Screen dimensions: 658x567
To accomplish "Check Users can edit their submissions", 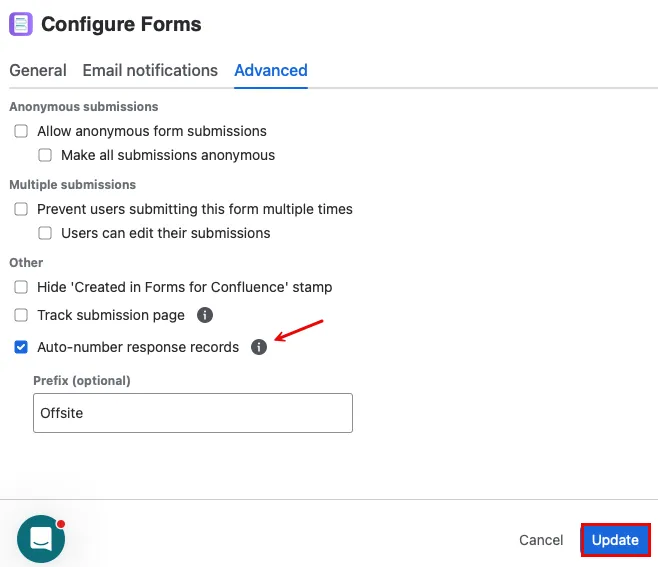I will point(45,233).
